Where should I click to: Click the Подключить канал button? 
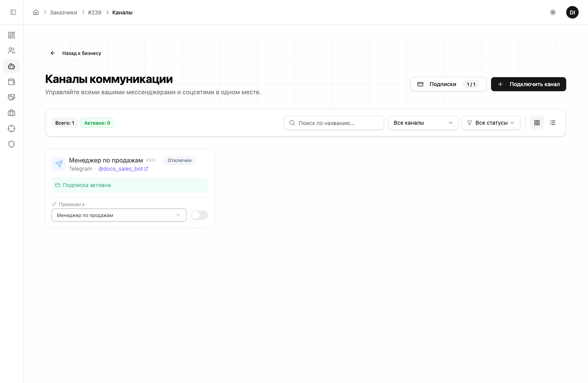coord(528,84)
